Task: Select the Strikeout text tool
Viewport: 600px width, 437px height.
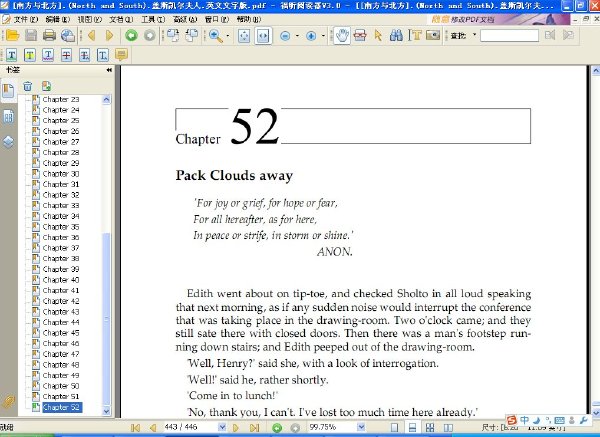Action: pyautogui.click(x=67, y=55)
